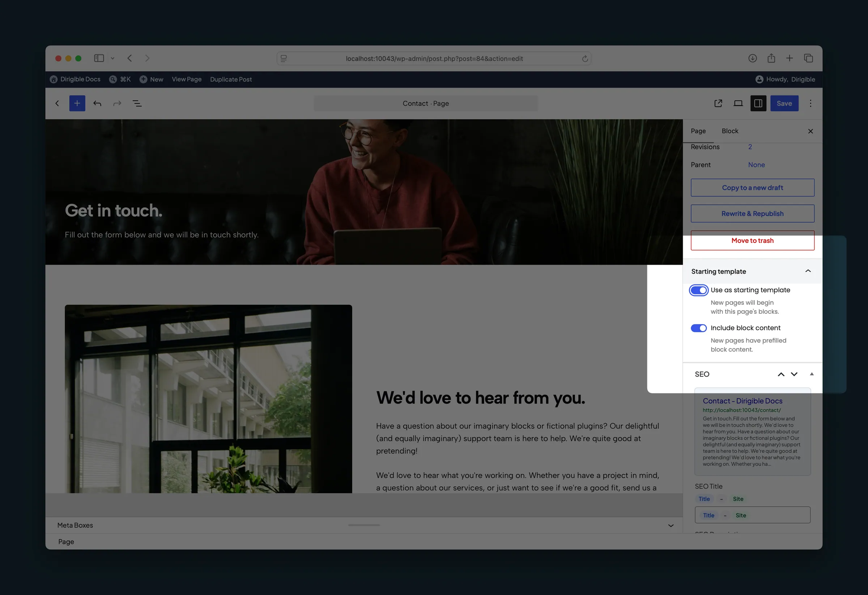The image size is (868, 595).
Task: Open the block inserter plus button
Action: point(77,103)
